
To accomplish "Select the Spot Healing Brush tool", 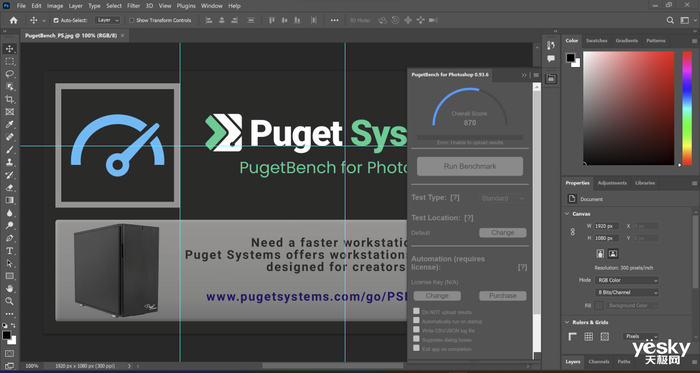I will (9, 137).
